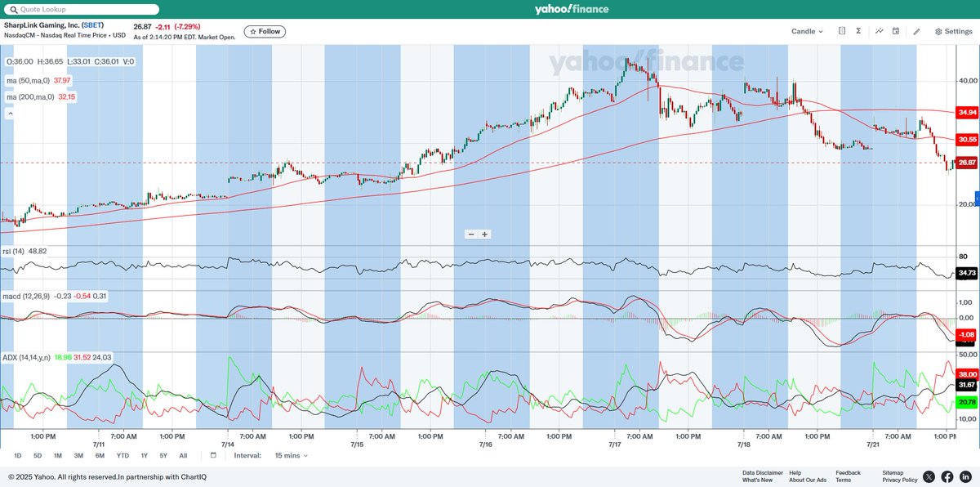Open the Terms footer link
The width and height of the screenshot is (980, 487).
843,480
